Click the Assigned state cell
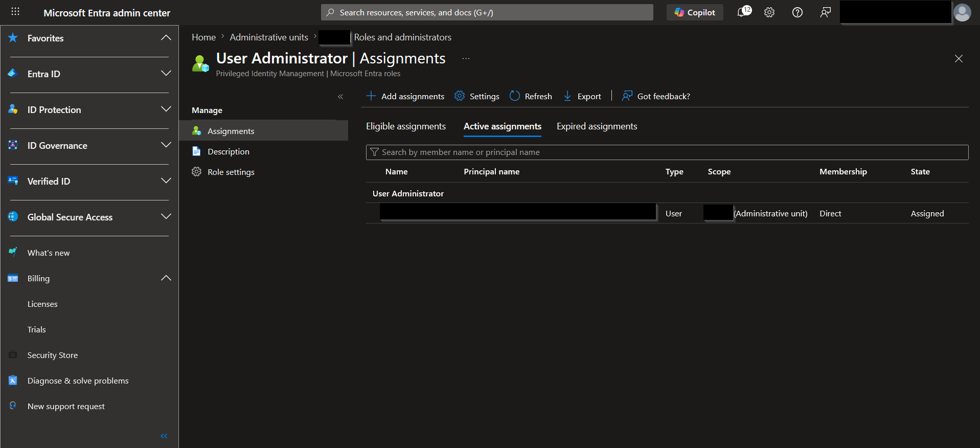The width and height of the screenshot is (980, 448). pyautogui.click(x=927, y=213)
